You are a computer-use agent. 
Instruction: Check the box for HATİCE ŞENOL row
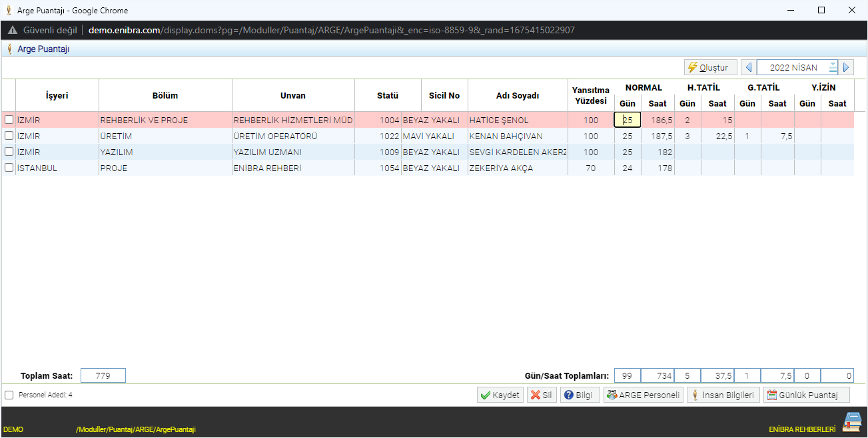click(x=9, y=120)
